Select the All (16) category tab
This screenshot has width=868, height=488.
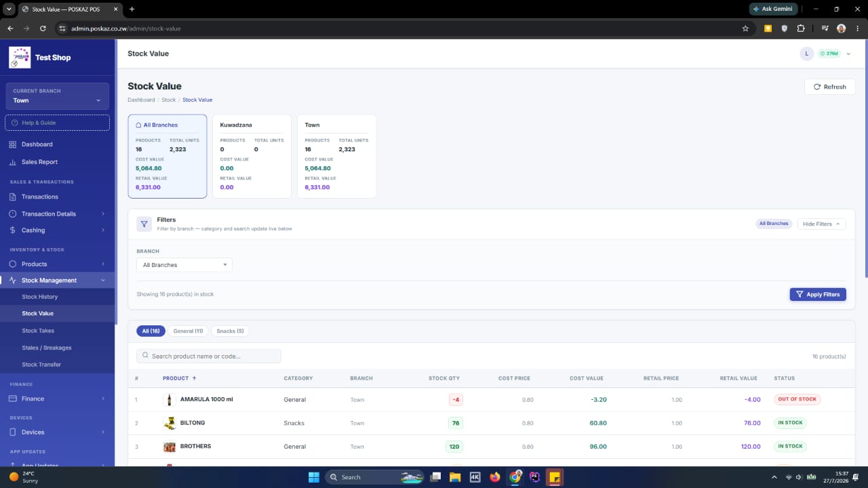(x=151, y=331)
